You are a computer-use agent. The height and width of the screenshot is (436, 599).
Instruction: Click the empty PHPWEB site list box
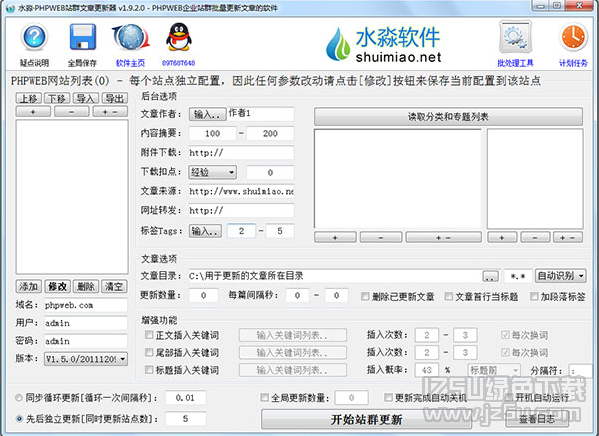point(72,196)
